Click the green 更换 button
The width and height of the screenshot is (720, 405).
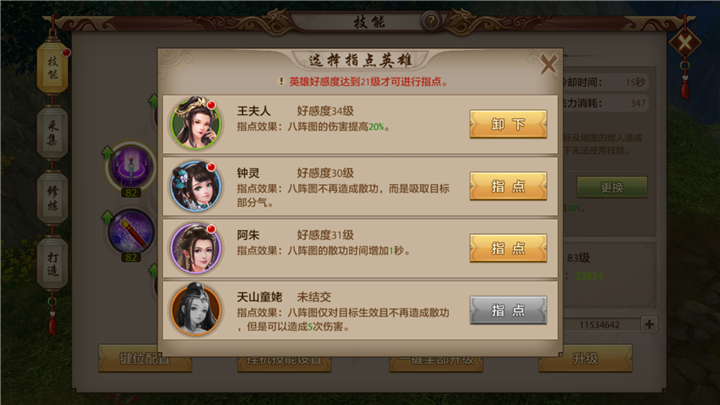point(612,187)
